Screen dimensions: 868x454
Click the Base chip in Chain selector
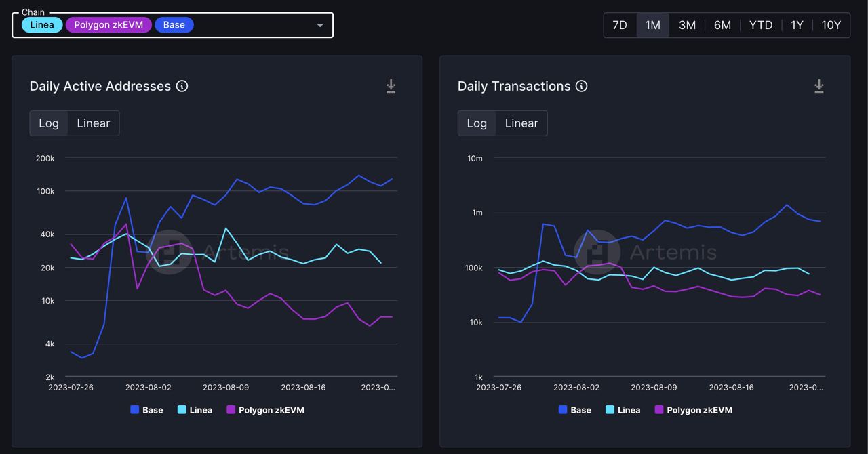tap(174, 25)
